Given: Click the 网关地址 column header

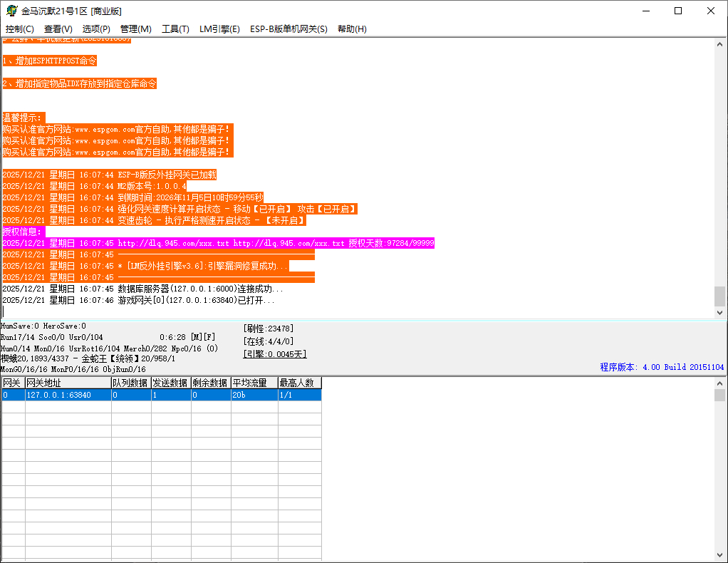Looking at the screenshot, I should (x=68, y=383).
